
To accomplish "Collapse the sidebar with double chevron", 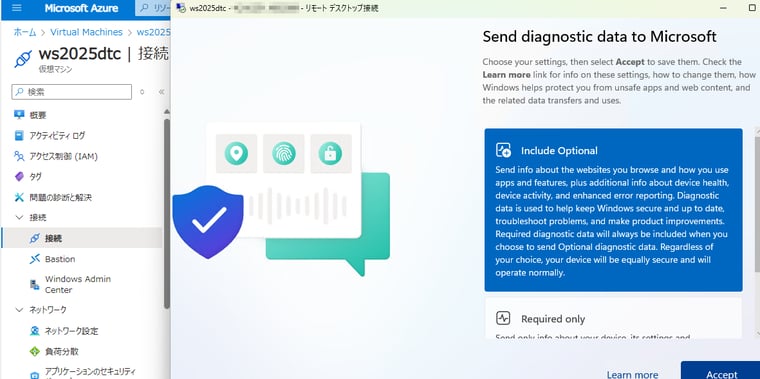I will pos(161,92).
